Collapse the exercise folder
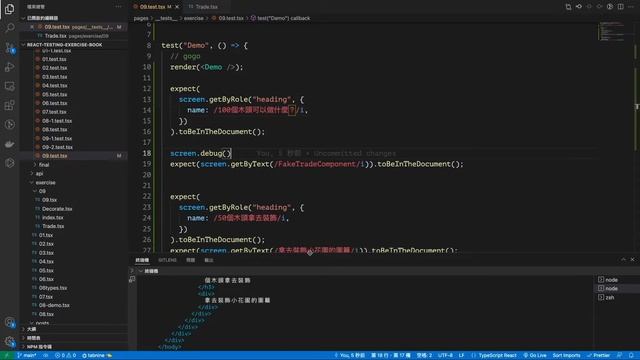The width and height of the screenshot is (640, 360). [x=45, y=182]
